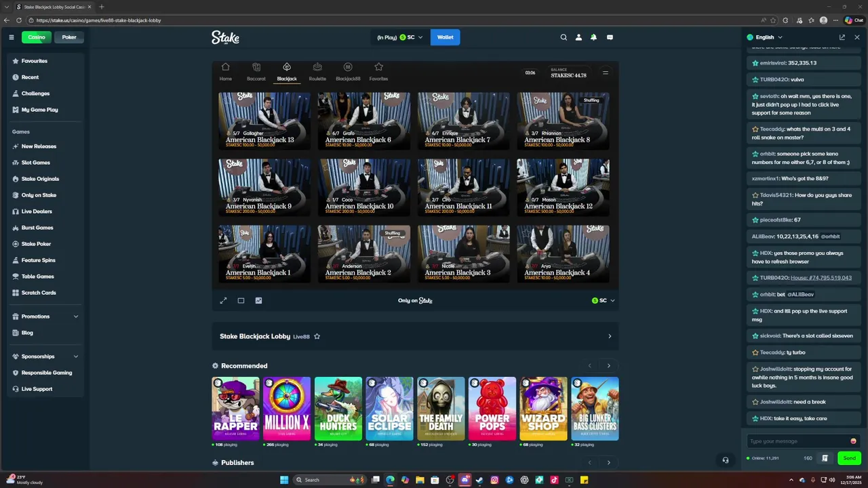Click the Wallet button
This screenshot has width=868, height=488.
pyautogui.click(x=446, y=37)
